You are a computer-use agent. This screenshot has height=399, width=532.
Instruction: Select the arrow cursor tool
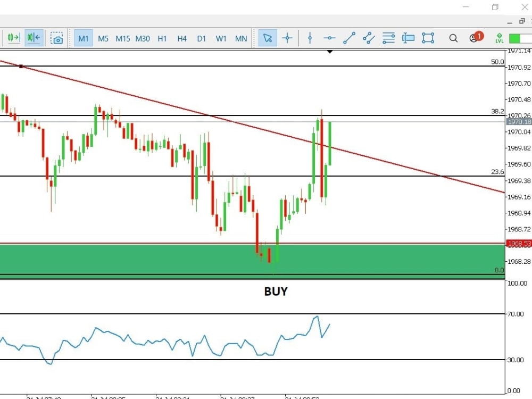point(268,38)
